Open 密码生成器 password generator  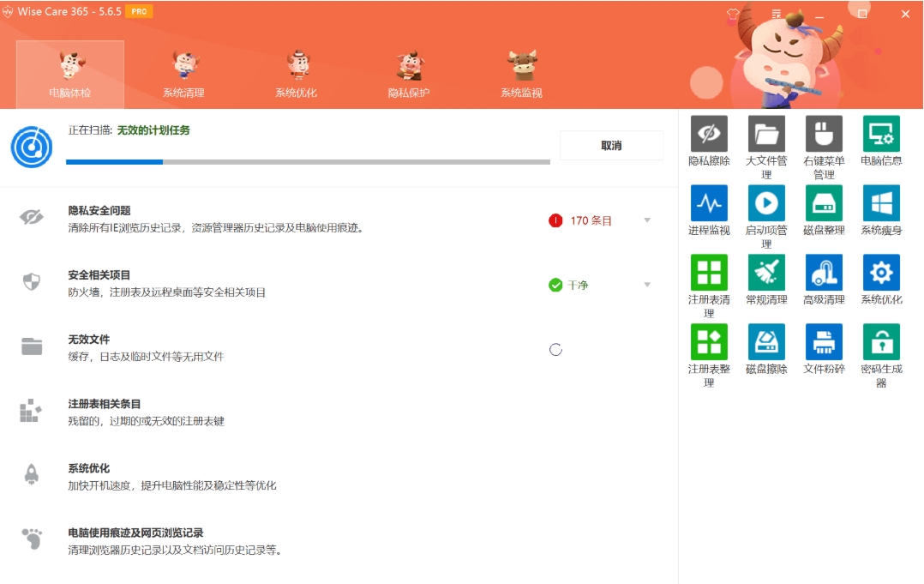coord(881,342)
